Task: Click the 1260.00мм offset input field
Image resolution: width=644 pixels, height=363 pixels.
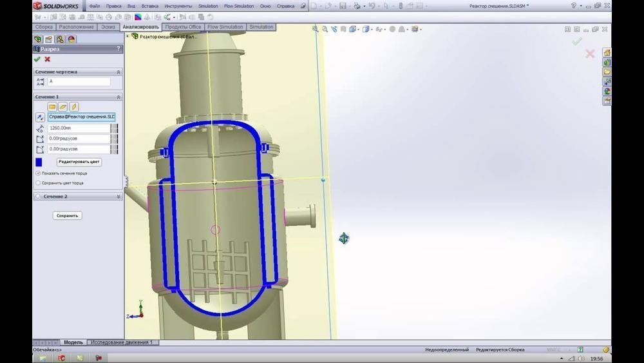Action: (x=79, y=128)
